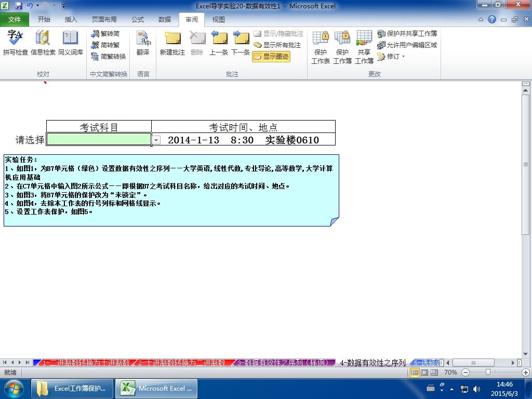Select cell showing 2014-1-13 8:30 实验楼0610
The height and width of the screenshot is (399, 532).
pos(243,139)
